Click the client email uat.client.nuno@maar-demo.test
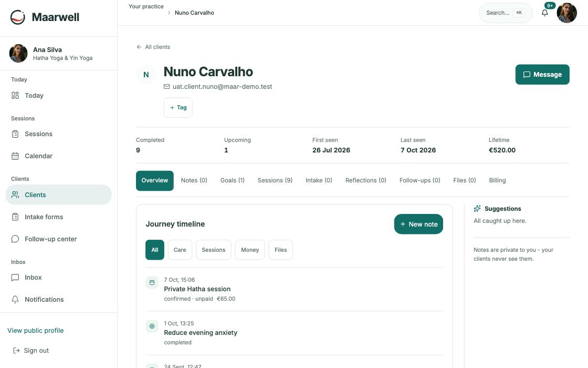The image size is (588, 368). click(223, 86)
